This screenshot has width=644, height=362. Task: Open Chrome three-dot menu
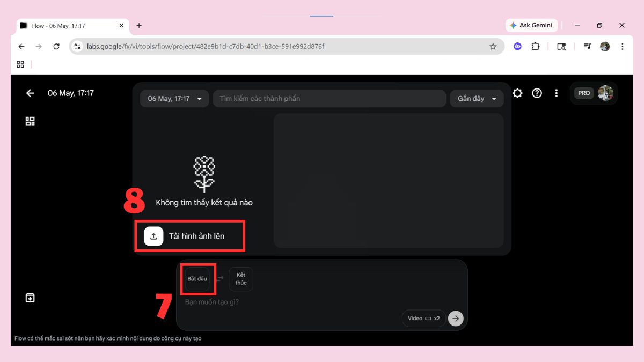(x=623, y=47)
